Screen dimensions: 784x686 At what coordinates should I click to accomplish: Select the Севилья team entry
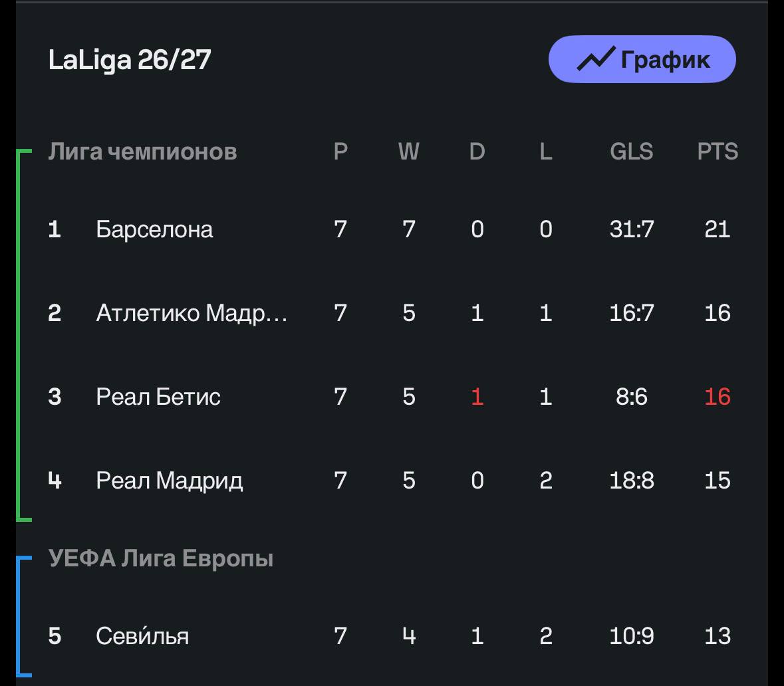tap(142, 635)
